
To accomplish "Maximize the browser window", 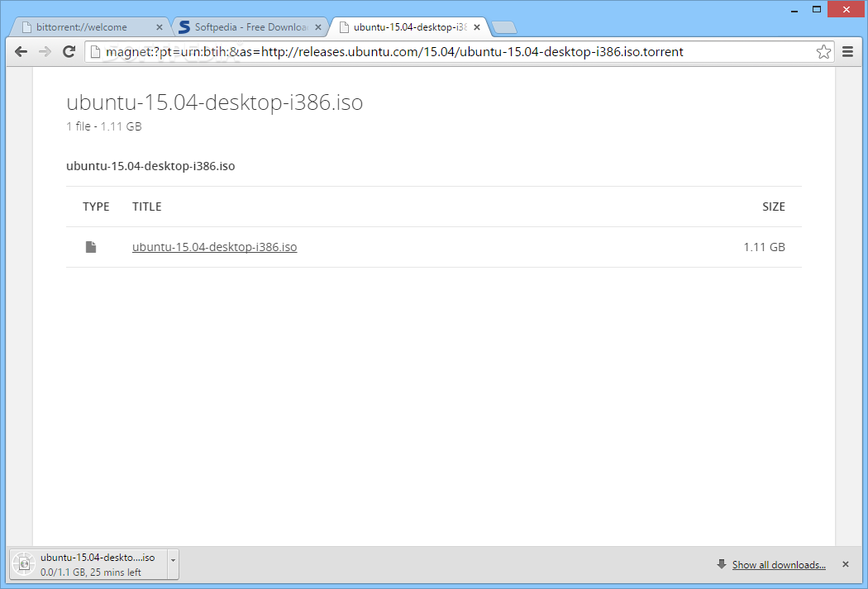I will tap(817, 9).
